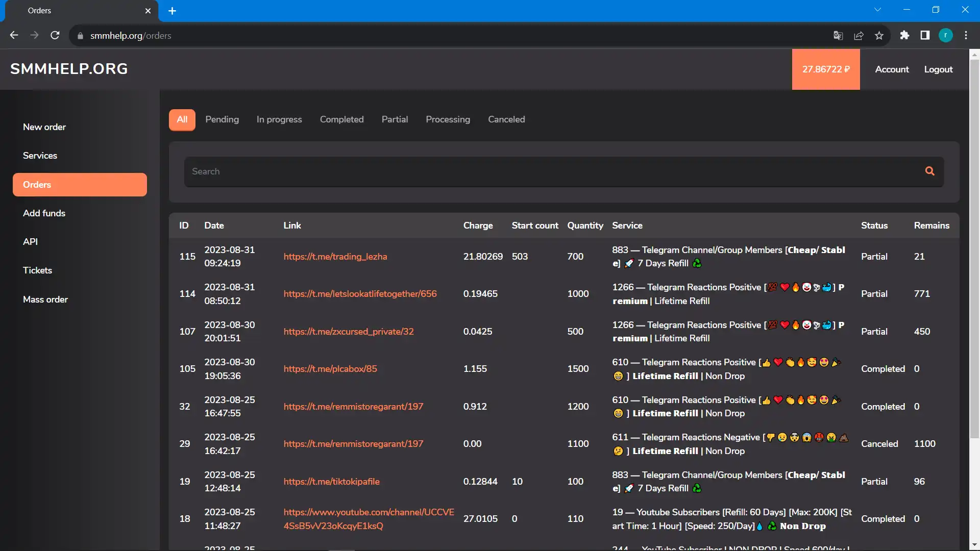Reload the page
This screenshot has width=980, height=551.
pyautogui.click(x=55, y=35)
